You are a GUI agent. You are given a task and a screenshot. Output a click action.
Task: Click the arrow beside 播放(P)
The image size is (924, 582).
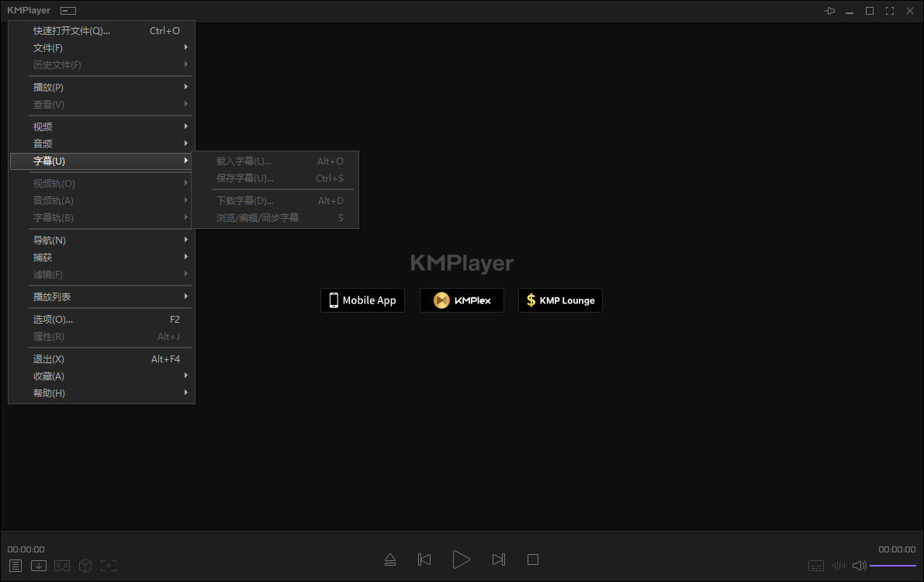coord(185,87)
